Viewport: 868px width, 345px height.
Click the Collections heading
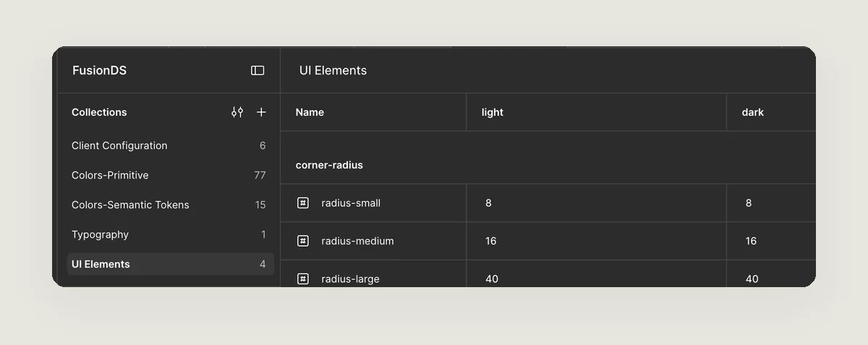tap(99, 112)
